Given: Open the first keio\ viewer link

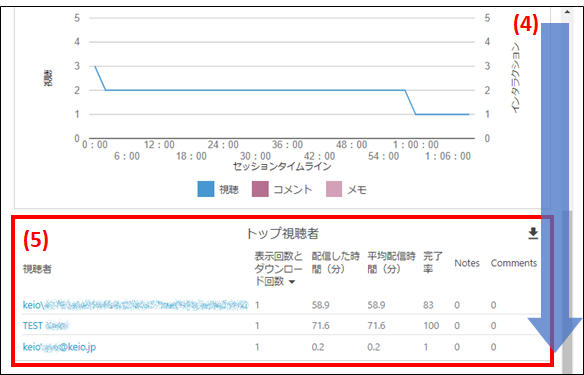Looking at the screenshot, I should (x=136, y=305).
